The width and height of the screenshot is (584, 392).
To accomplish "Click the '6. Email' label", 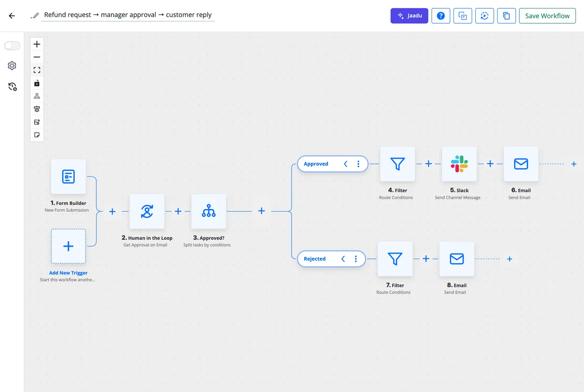I will [x=521, y=190].
